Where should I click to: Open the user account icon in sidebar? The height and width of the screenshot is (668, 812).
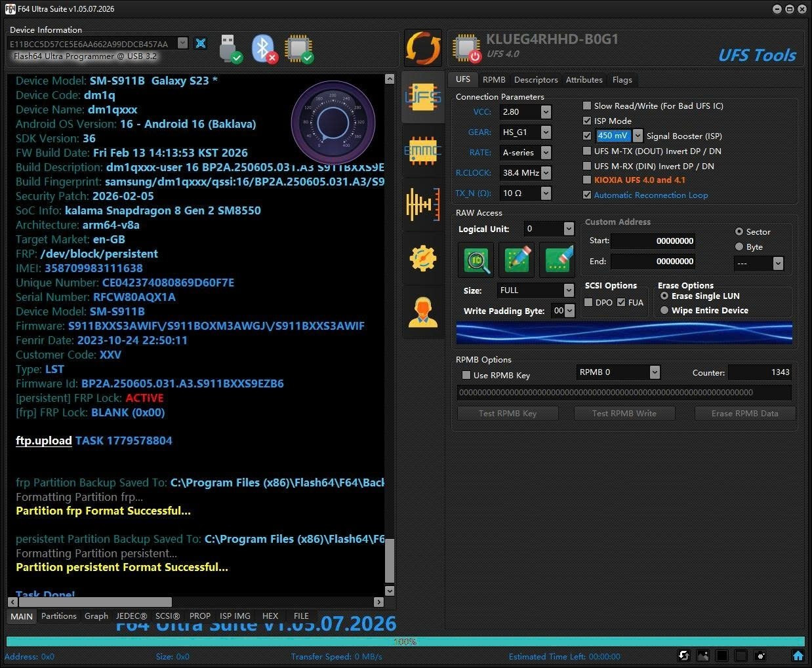[x=423, y=312]
